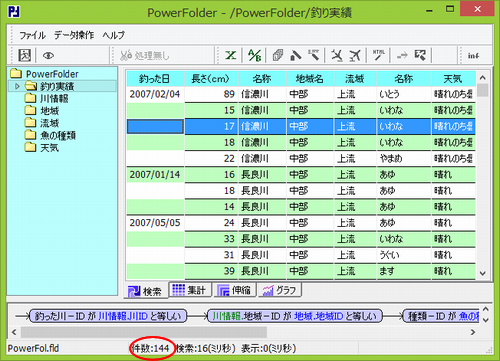Viewport: 500px width, 361px height.
Task: Click the green Excel export icon
Action: 231,55
